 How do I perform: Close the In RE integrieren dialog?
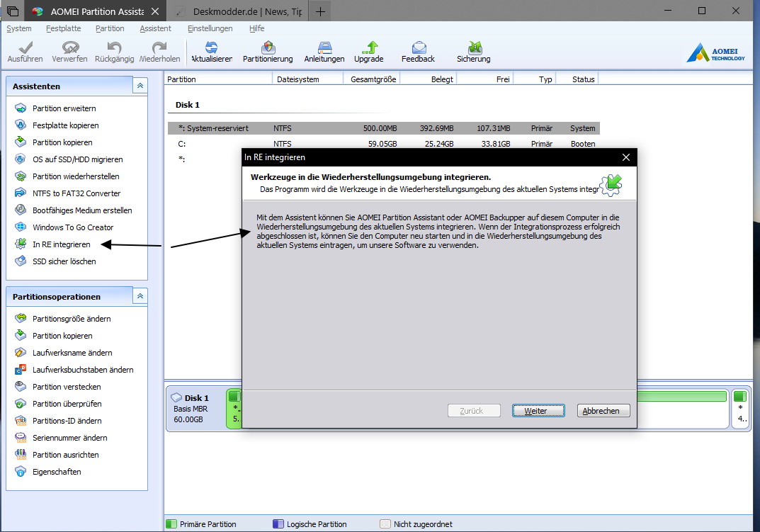coord(625,157)
